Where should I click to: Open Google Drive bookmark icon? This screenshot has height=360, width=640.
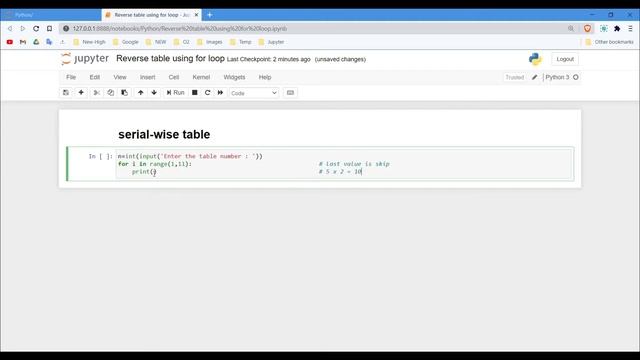[36, 42]
